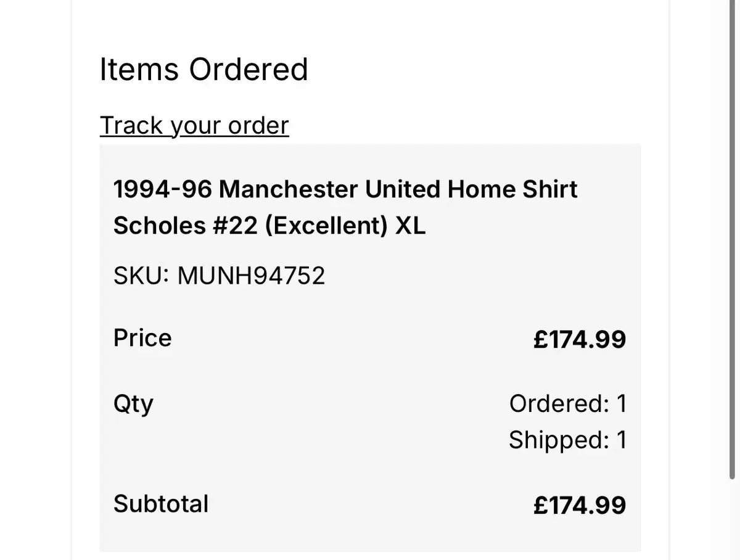Click the Ordered: 1 quantity text
This screenshot has height=560, width=740.
pyautogui.click(x=567, y=404)
